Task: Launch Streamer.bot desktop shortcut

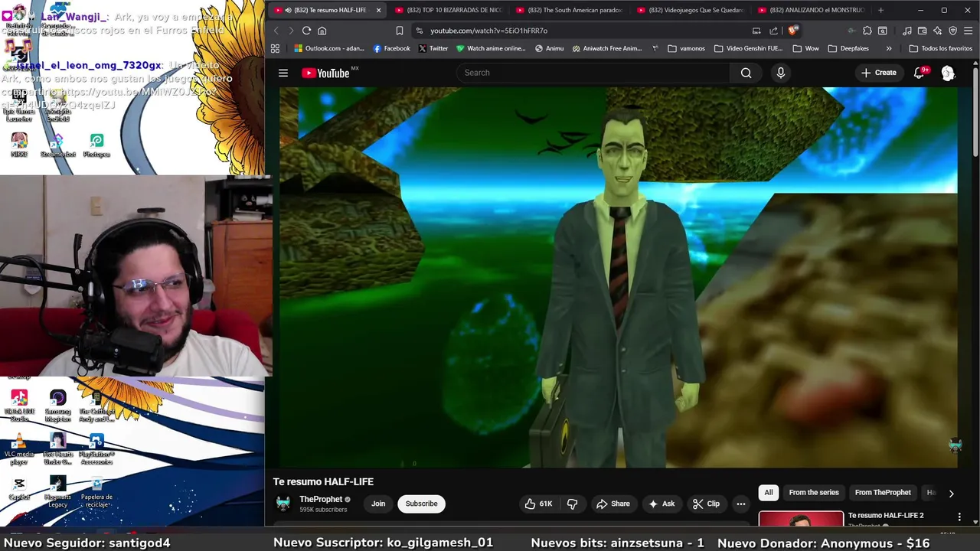Action: (x=57, y=145)
